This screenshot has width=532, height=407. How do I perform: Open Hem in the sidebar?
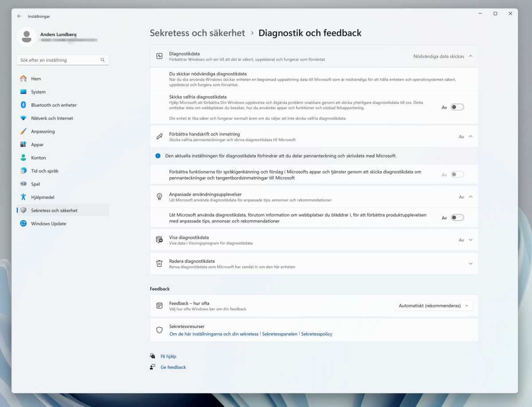(63, 79)
